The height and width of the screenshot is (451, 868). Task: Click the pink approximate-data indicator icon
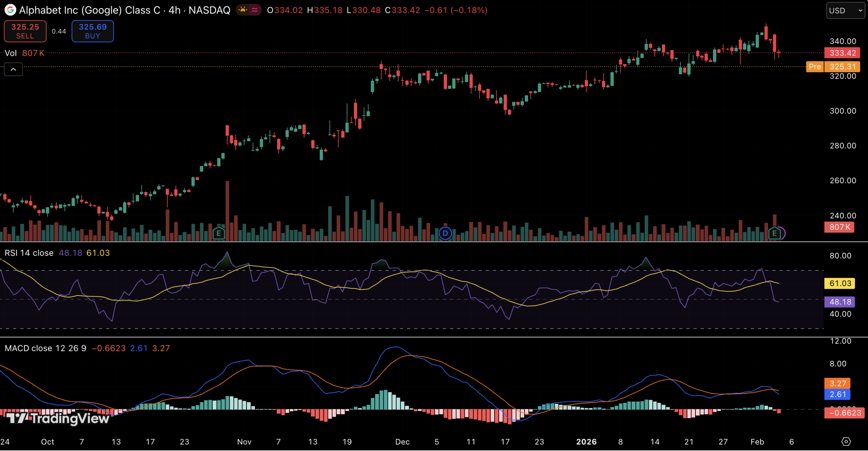coord(255,10)
